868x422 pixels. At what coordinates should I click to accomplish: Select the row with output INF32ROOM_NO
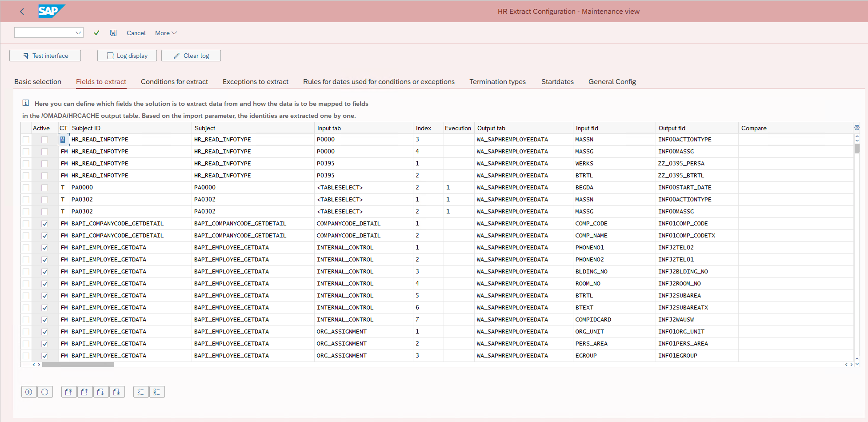click(x=26, y=284)
